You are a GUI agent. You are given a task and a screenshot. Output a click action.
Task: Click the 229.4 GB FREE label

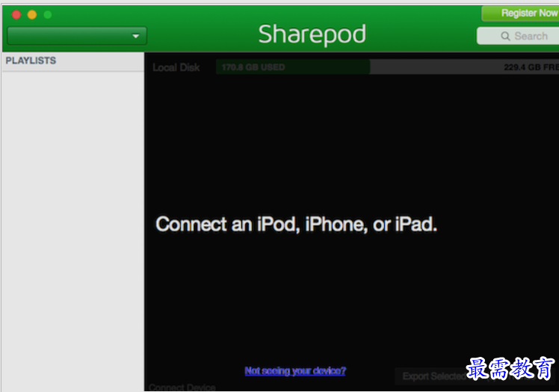(531, 67)
